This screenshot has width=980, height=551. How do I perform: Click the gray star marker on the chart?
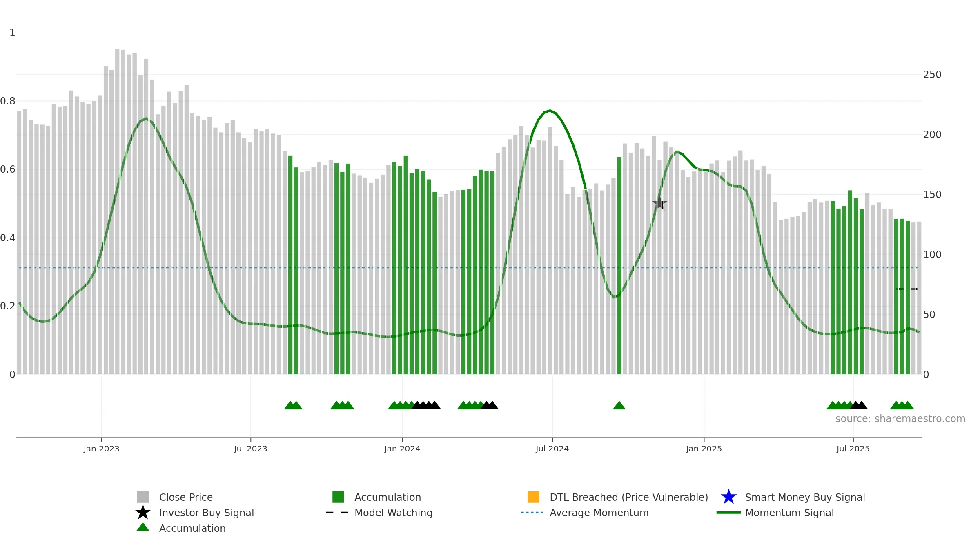pos(659,203)
